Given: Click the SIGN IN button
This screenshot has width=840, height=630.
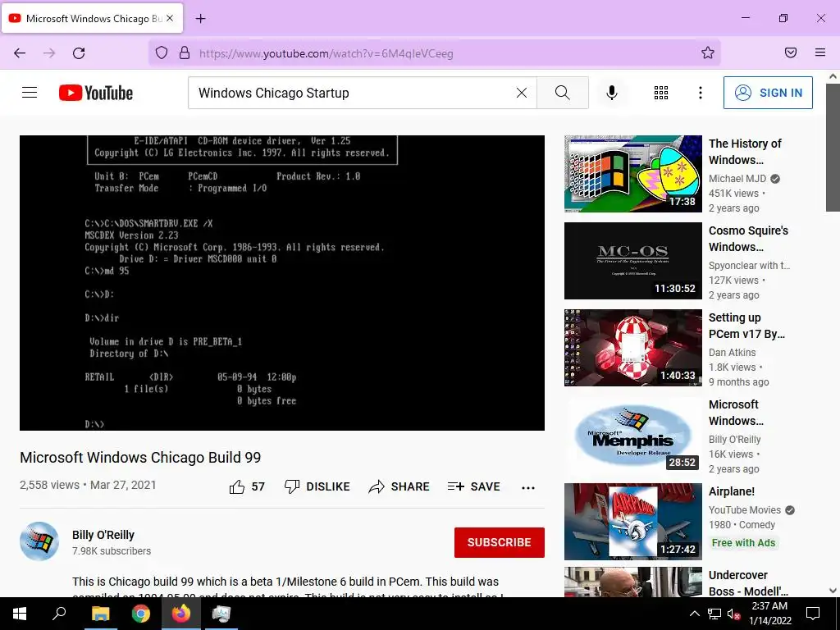Looking at the screenshot, I should 768,93.
